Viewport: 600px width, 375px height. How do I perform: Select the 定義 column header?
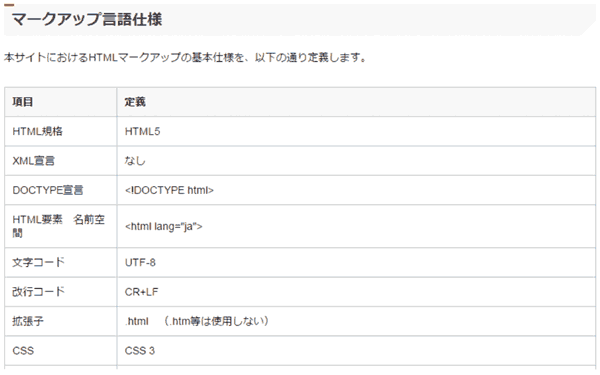pyautogui.click(x=135, y=102)
